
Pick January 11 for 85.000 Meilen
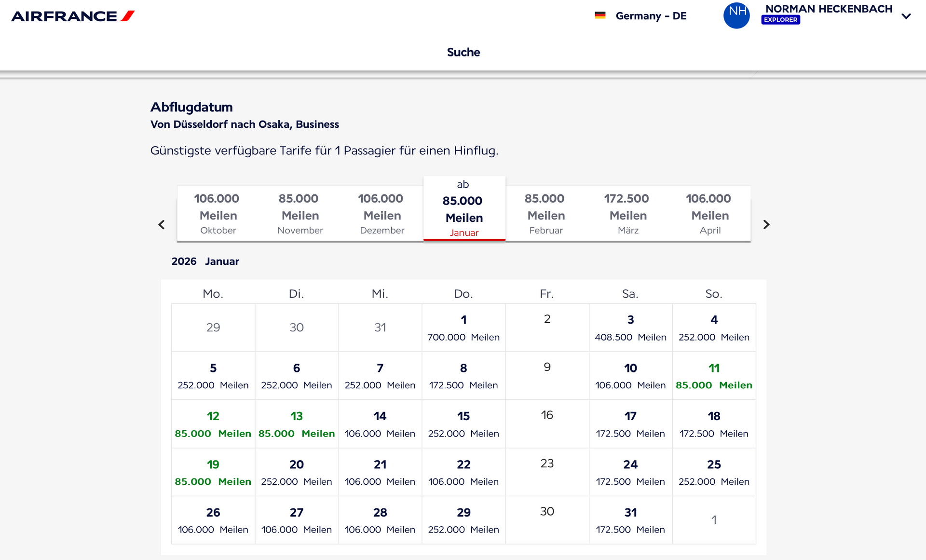[x=714, y=376]
